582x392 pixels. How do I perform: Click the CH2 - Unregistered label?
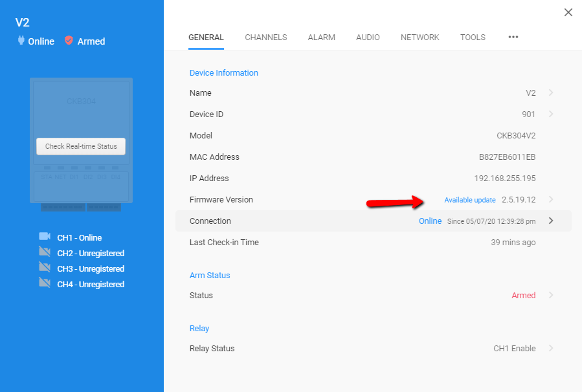[91, 254]
